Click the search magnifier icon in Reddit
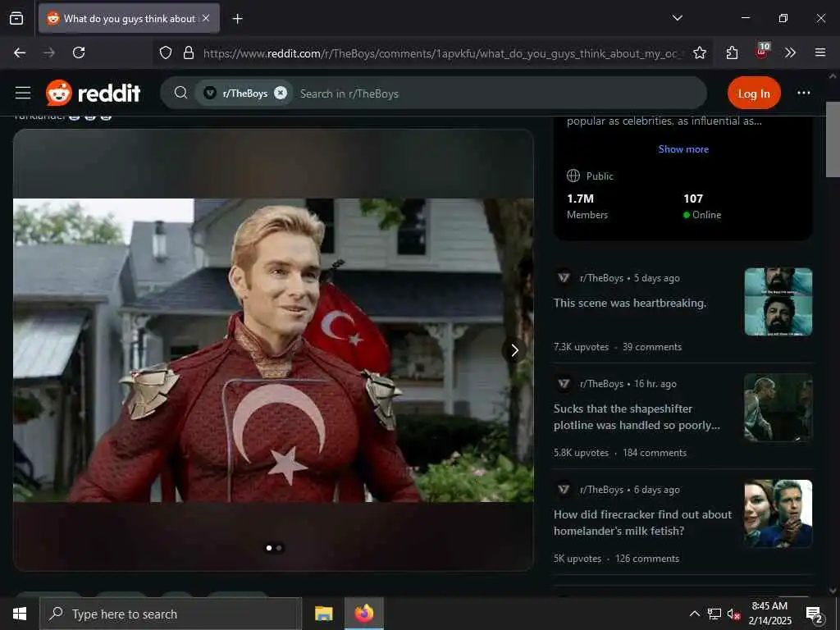Image resolution: width=840 pixels, height=630 pixels. tap(180, 93)
